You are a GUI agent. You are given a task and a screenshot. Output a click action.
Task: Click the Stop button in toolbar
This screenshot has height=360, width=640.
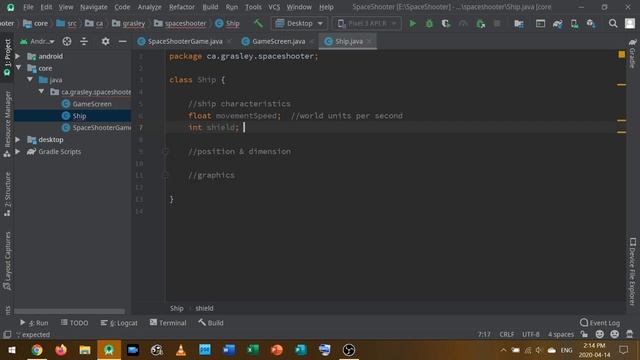pos(497,24)
